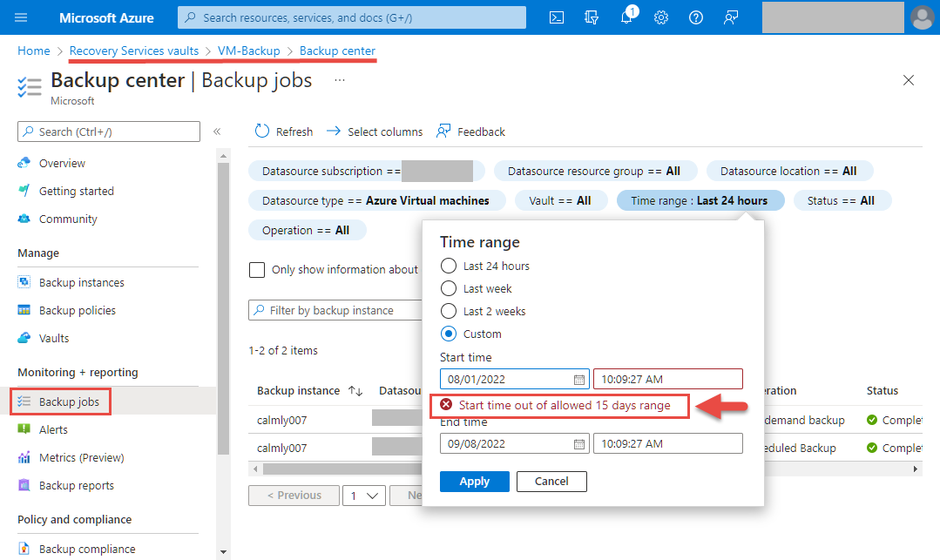Viewport: 940px width, 560px height.
Task: Open the user account avatar
Action: pyautogui.click(x=922, y=17)
